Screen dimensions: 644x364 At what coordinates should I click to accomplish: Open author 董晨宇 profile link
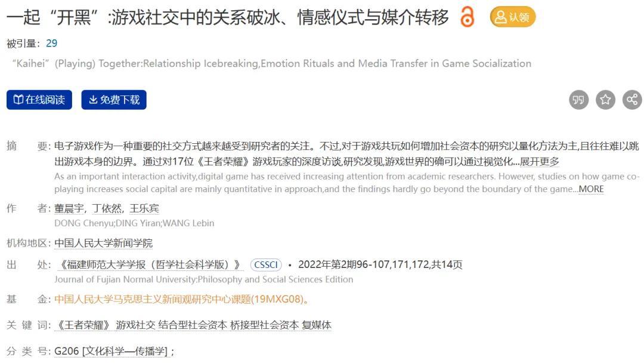(x=69, y=209)
